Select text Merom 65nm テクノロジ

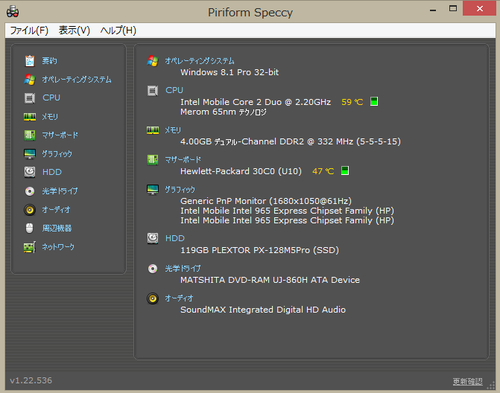pyautogui.click(x=223, y=112)
